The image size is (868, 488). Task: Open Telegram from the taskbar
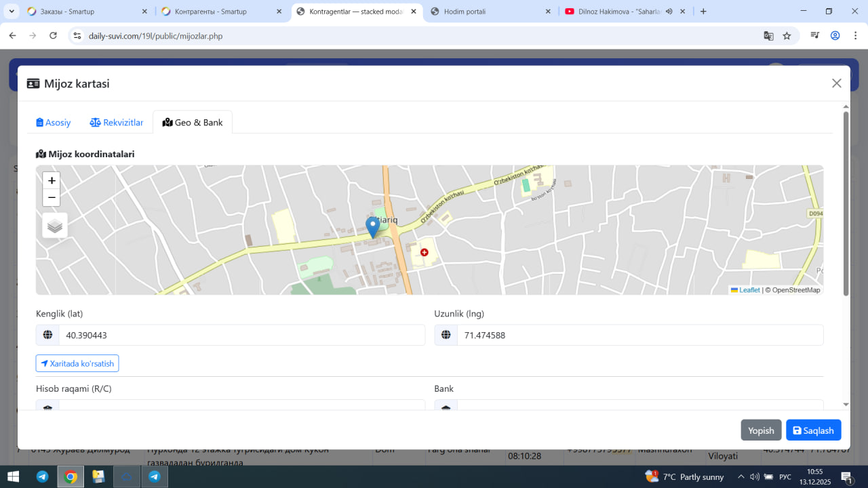coord(42,476)
